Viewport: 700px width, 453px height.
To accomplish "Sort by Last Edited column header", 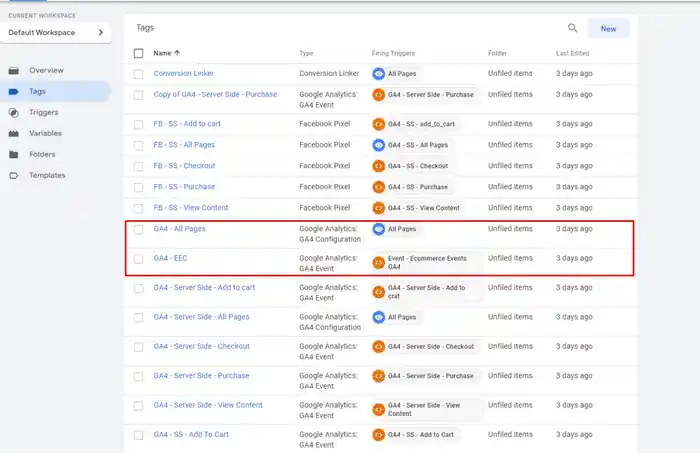I will [x=572, y=53].
